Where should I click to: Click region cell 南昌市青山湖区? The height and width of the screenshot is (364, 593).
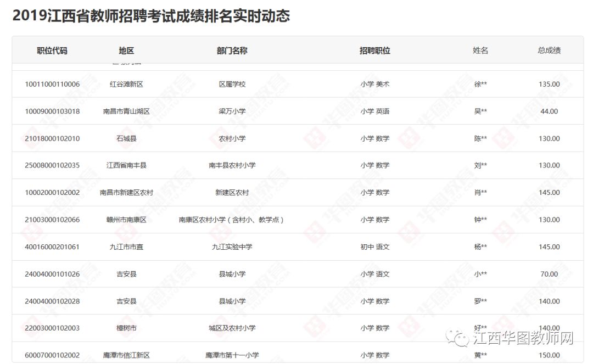coord(126,111)
